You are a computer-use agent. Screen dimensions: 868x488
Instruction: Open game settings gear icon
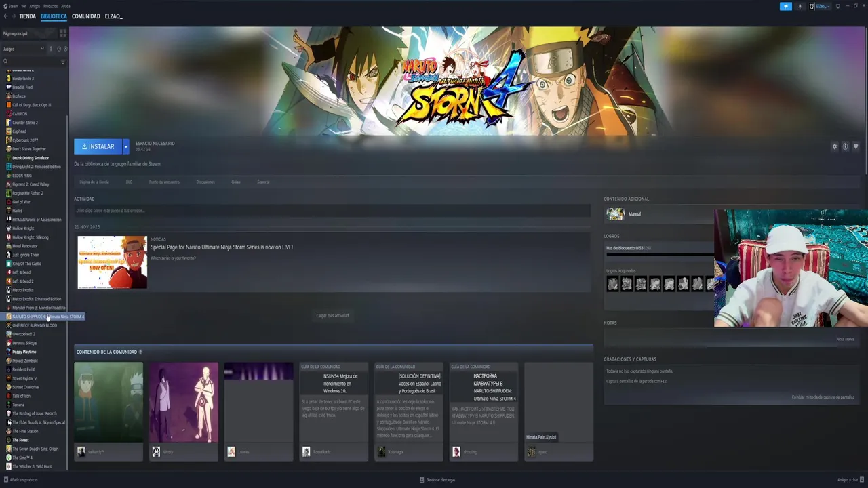(835, 146)
